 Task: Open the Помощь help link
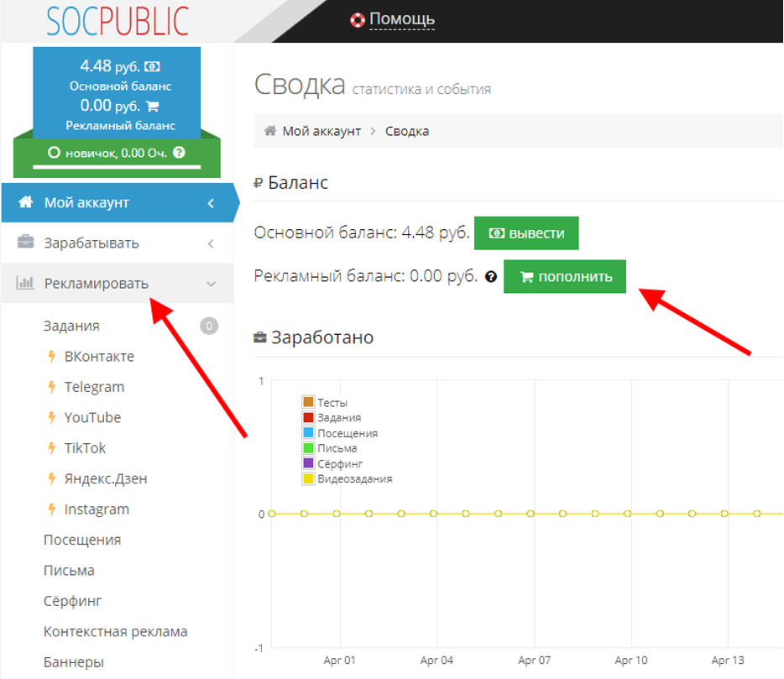tap(402, 19)
